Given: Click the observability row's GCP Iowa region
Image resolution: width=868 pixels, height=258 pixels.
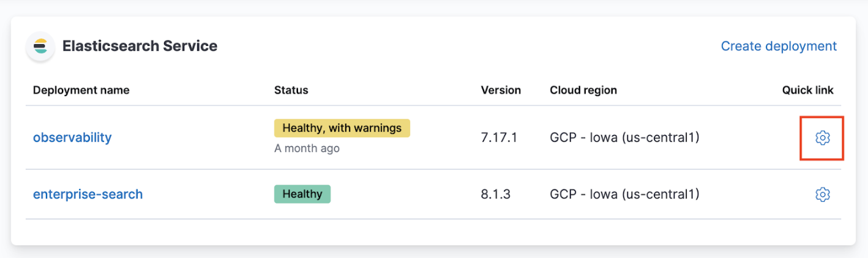Looking at the screenshot, I should [x=624, y=138].
